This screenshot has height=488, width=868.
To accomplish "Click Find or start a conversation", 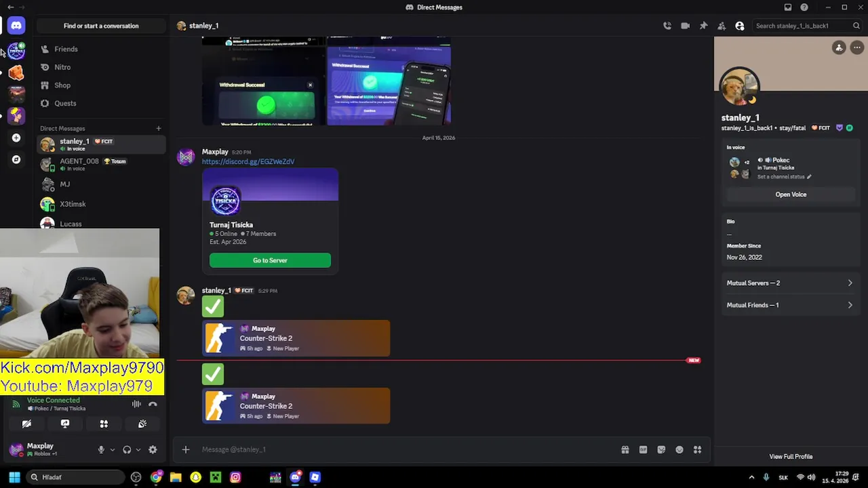I will point(101,26).
